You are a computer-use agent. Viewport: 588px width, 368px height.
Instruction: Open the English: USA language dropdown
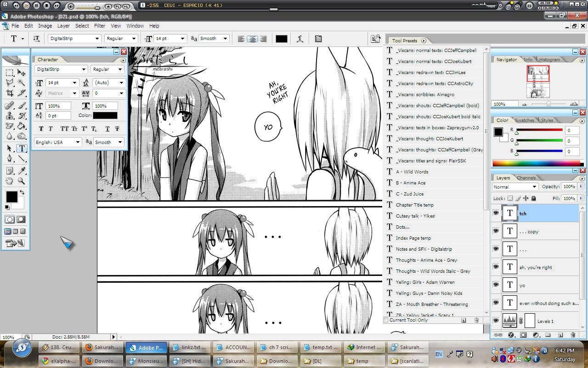[78, 142]
